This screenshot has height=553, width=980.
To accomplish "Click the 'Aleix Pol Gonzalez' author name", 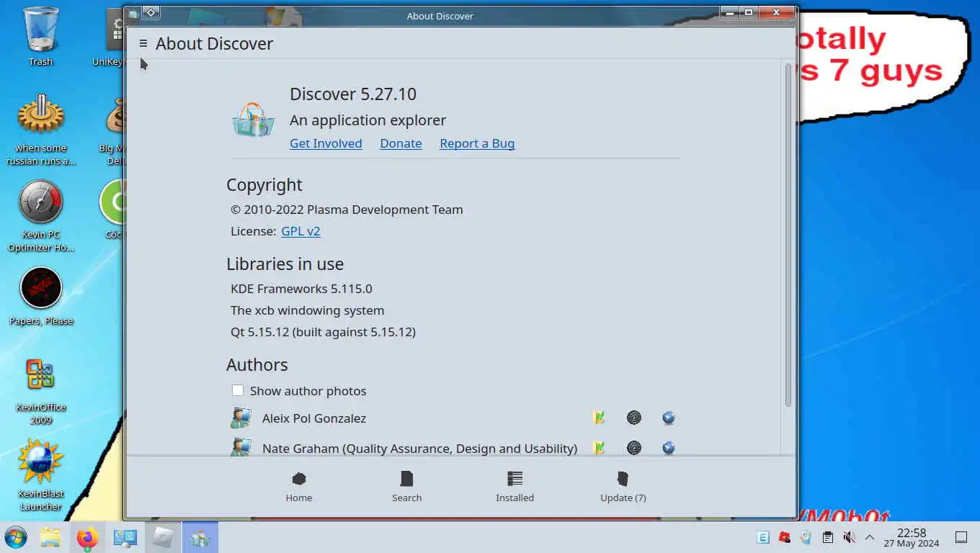I will tap(314, 418).
